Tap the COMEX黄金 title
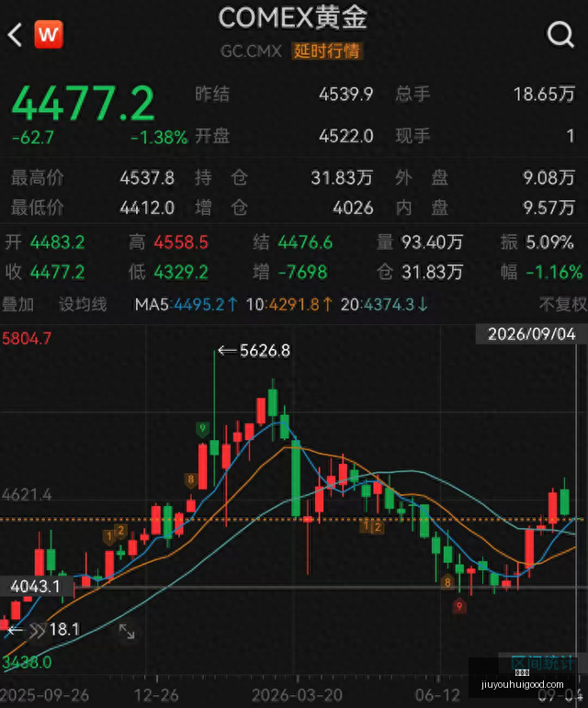 [294, 18]
